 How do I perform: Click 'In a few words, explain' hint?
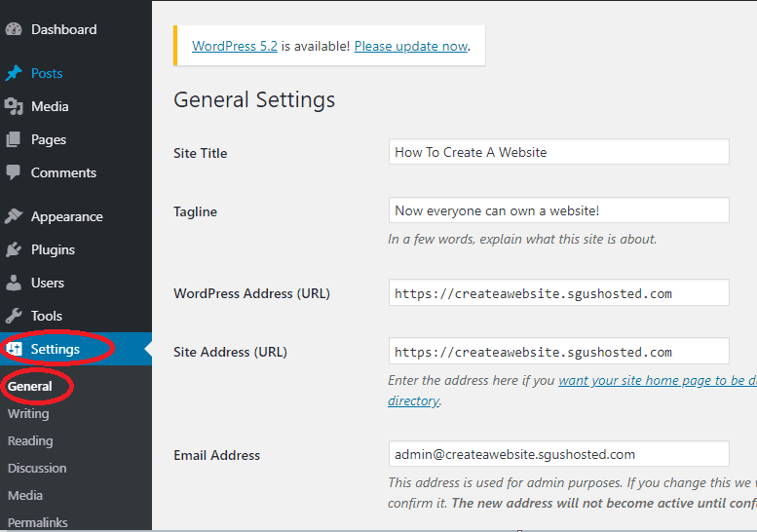pyautogui.click(x=522, y=239)
